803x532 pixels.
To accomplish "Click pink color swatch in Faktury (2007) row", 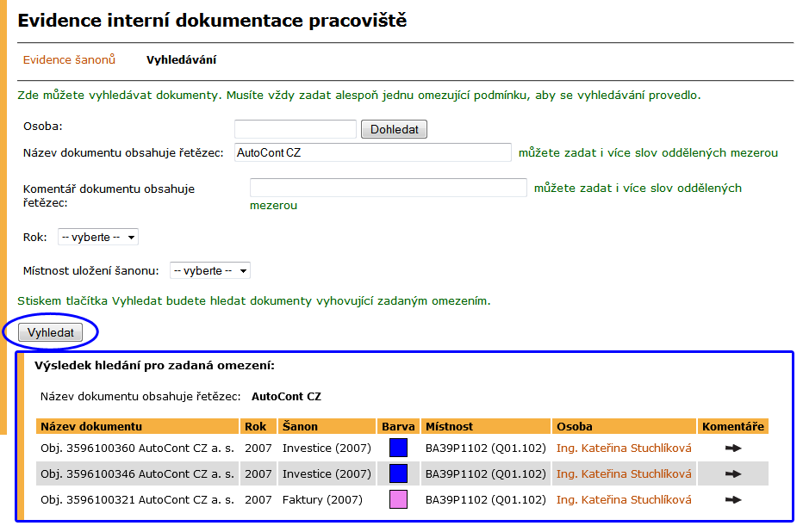I will click(398, 499).
